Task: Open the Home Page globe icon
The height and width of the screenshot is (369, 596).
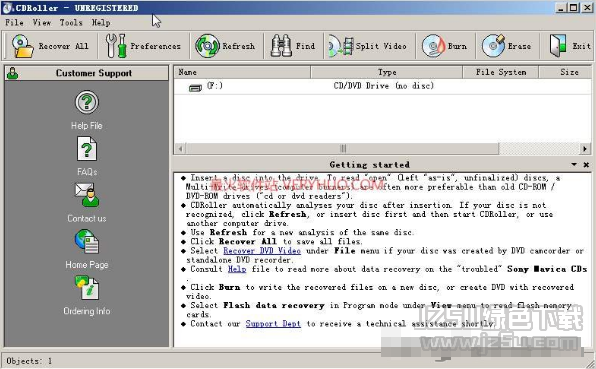Action: [87, 242]
